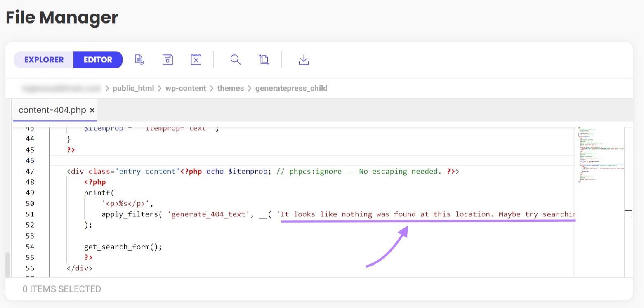Select line number 51 in the gutter
644x308 pixels.
[x=30, y=214]
